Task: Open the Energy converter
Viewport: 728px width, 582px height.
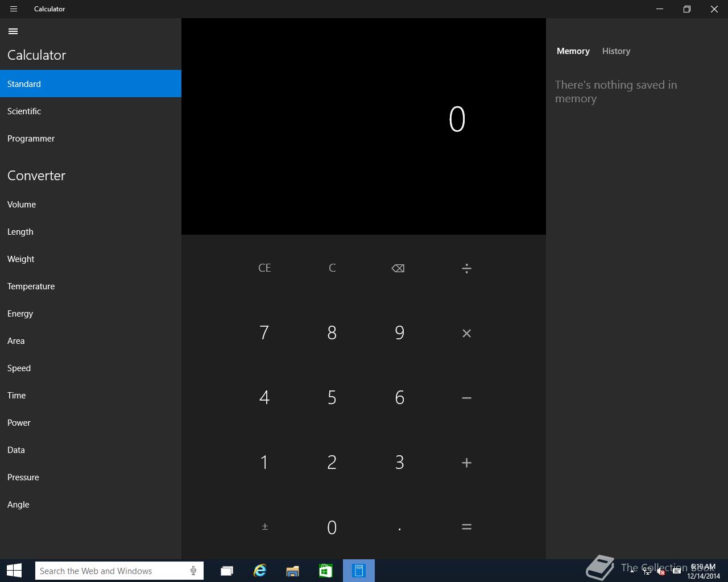Action: tap(90, 313)
